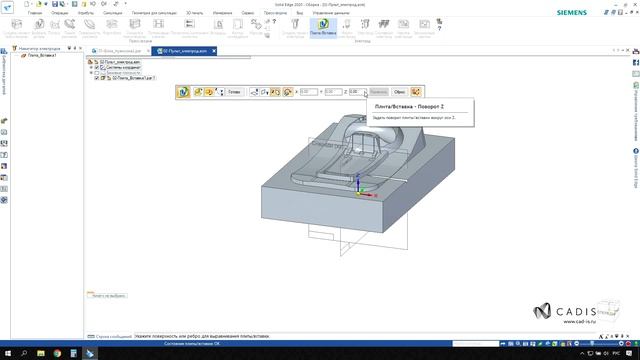This screenshot has width=640, height=360.
Task: Click the zoom in plus icon in status bar
Action: [x=621, y=344]
